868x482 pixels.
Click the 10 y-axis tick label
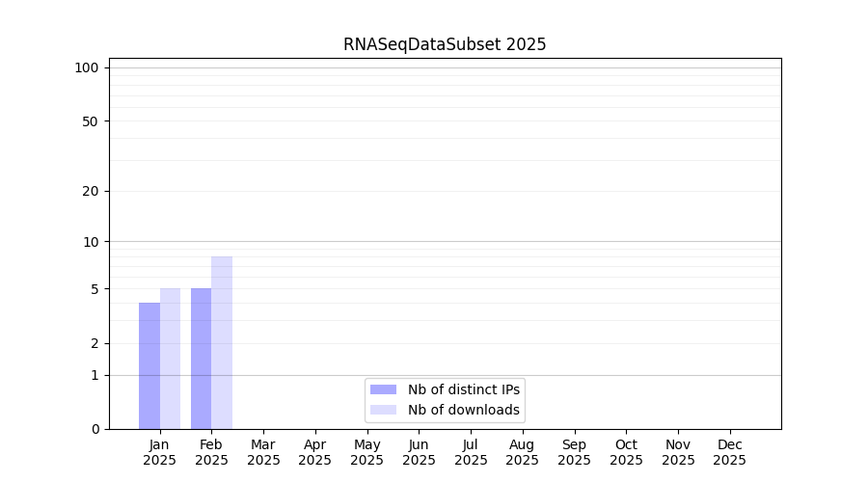tap(90, 242)
